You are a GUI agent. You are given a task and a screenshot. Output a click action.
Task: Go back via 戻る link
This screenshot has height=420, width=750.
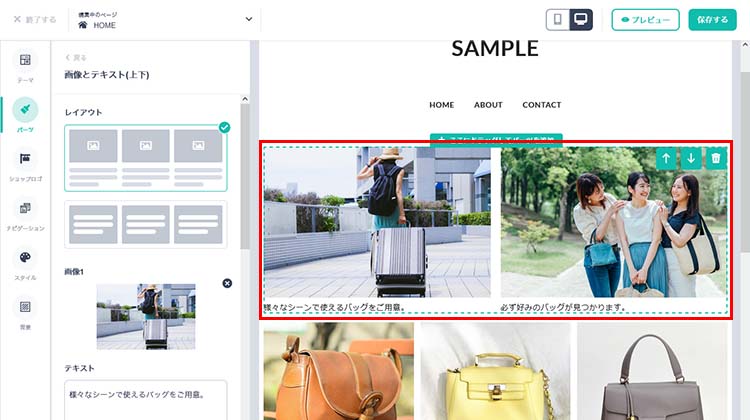(76, 57)
